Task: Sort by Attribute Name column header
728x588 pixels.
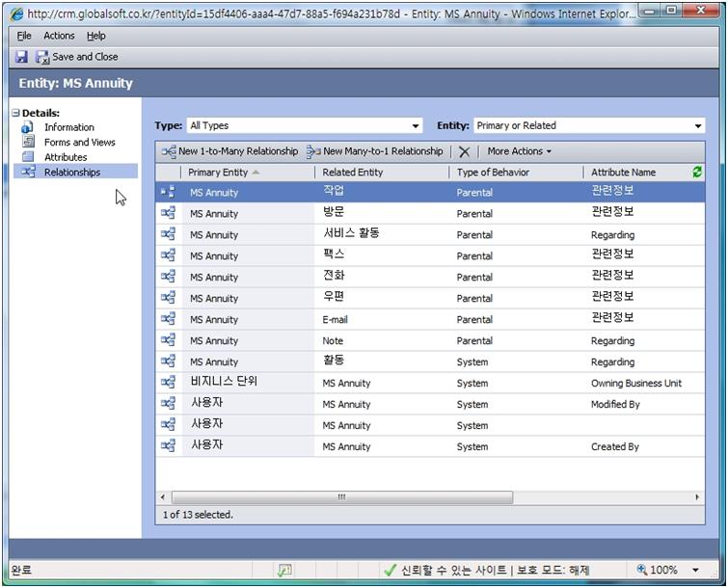Action: [623, 173]
